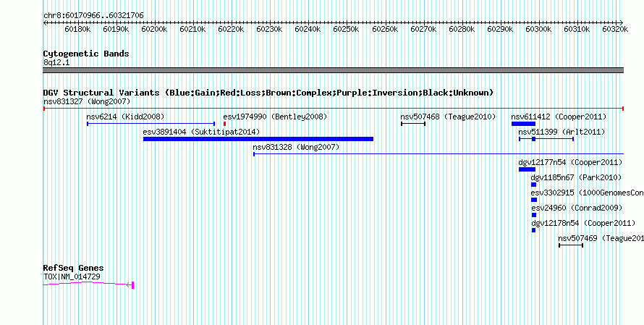Click the black nsv507469 unknown-type bar
Viewport: 644px width, 325px height.
(x=571, y=245)
